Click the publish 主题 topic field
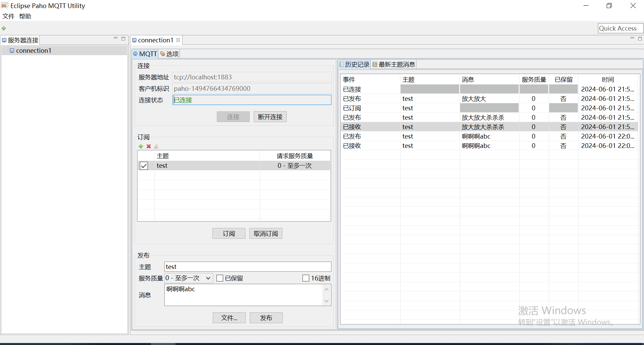Screen dimensions: 644x345 [x=248, y=267]
